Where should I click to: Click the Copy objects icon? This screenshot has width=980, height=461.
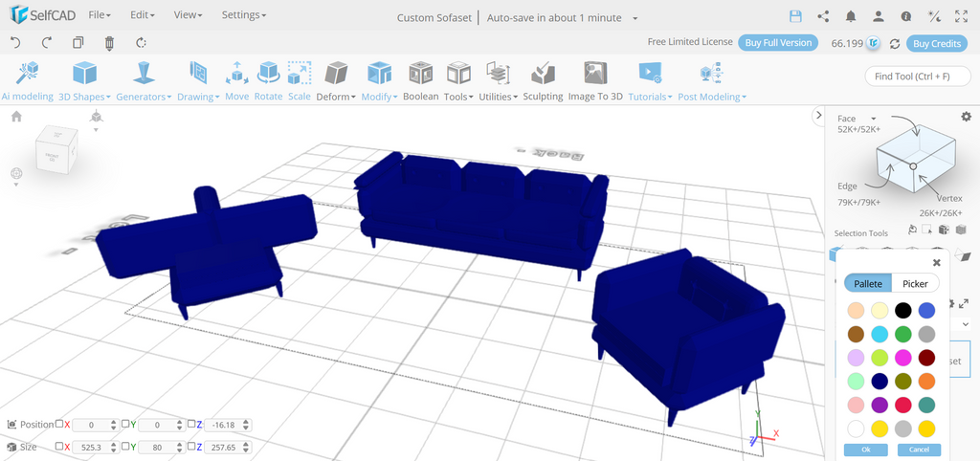click(78, 42)
